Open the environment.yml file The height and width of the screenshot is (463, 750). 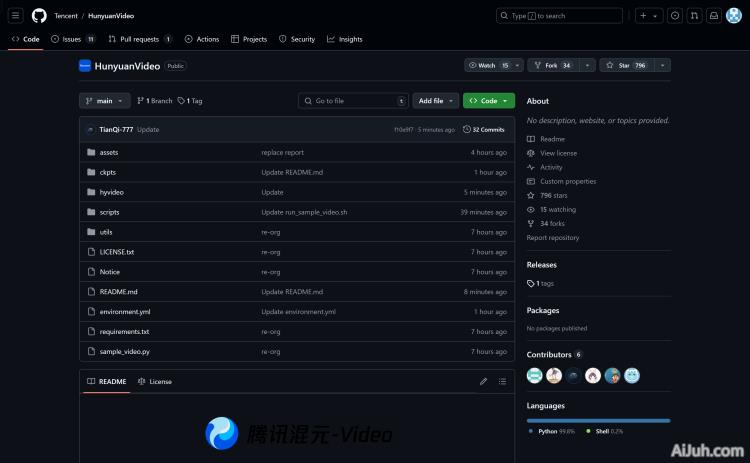pyautogui.click(x=125, y=312)
